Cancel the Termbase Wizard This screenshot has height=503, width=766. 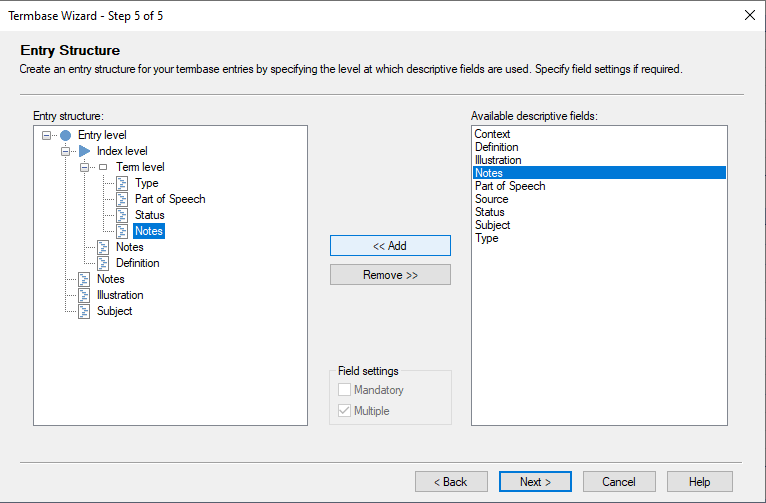(619, 482)
